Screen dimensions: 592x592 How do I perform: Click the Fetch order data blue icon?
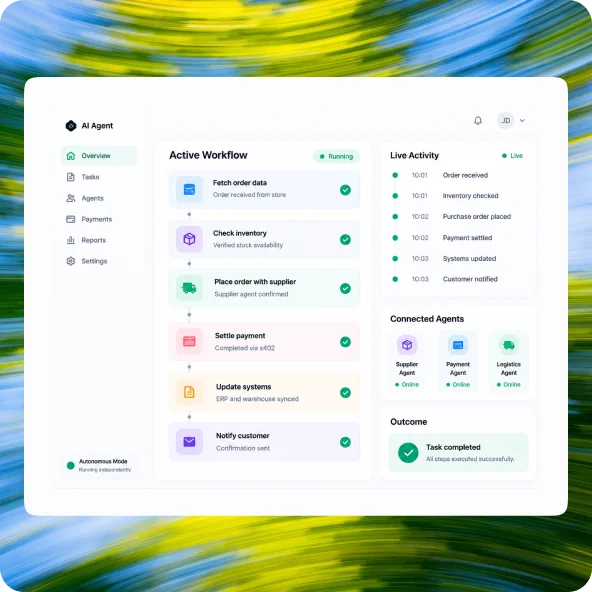[x=189, y=189]
